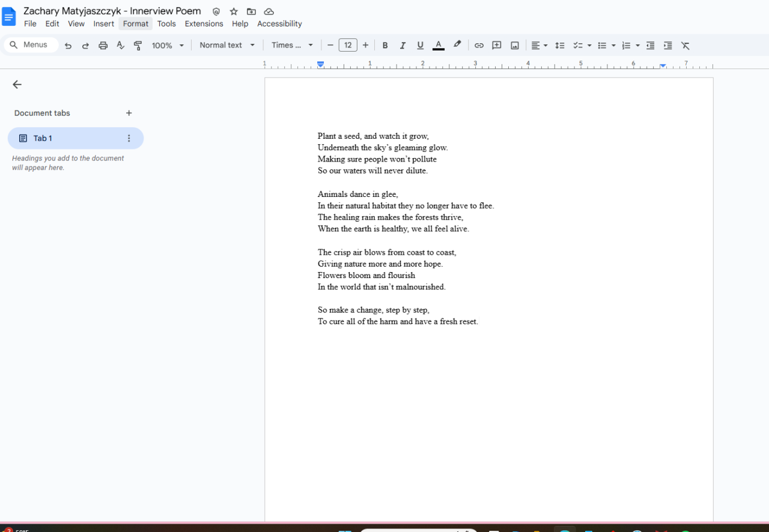769x532 pixels.
Task: Toggle the checklist formatting
Action: [577, 45]
